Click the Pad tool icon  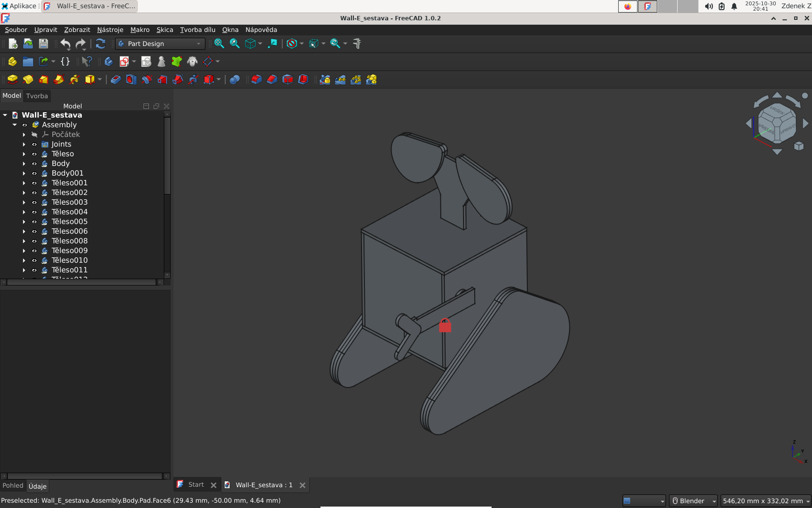click(13, 80)
